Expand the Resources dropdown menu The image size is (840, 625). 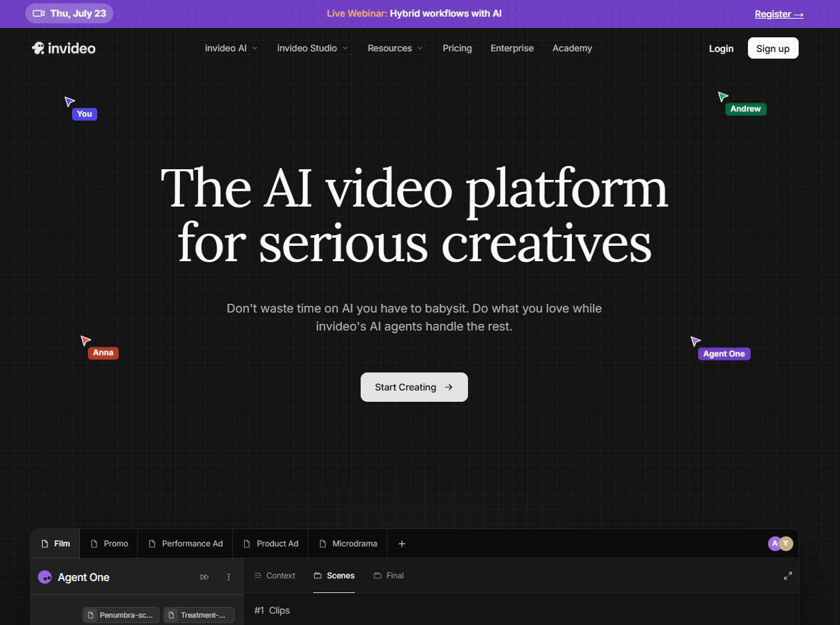395,48
